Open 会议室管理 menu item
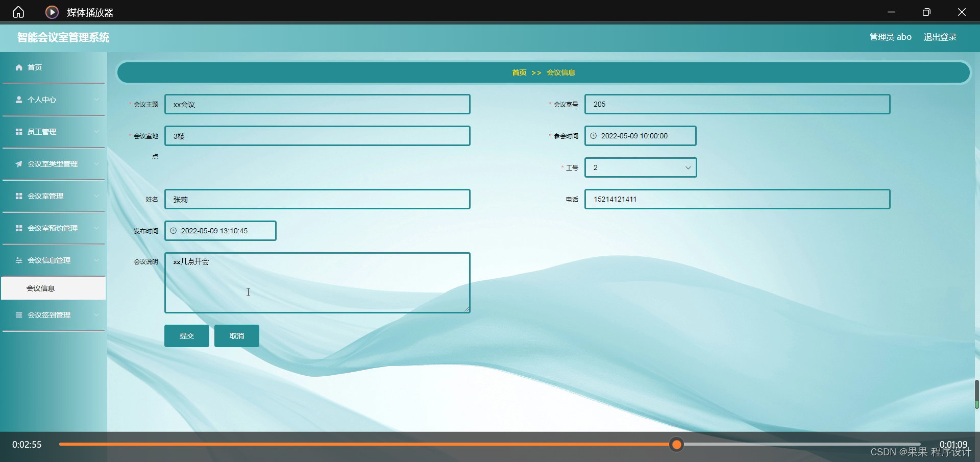 54,196
